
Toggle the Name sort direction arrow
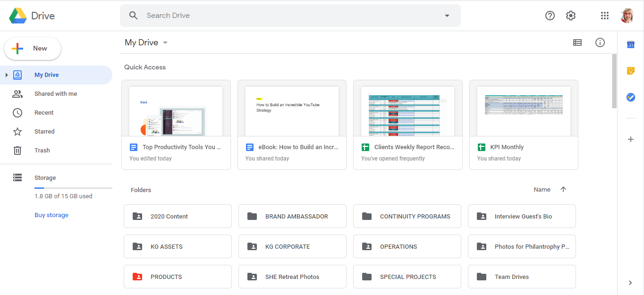click(x=563, y=189)
